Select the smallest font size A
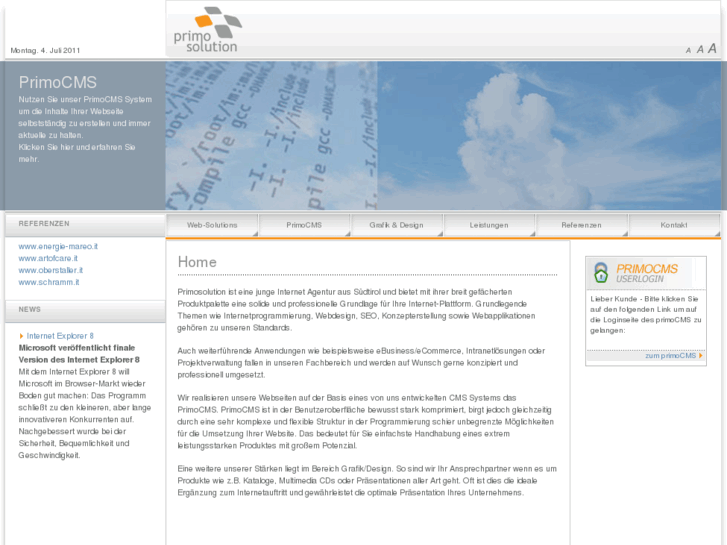Screen dimensions: 727x545 [x=688, y=51]
